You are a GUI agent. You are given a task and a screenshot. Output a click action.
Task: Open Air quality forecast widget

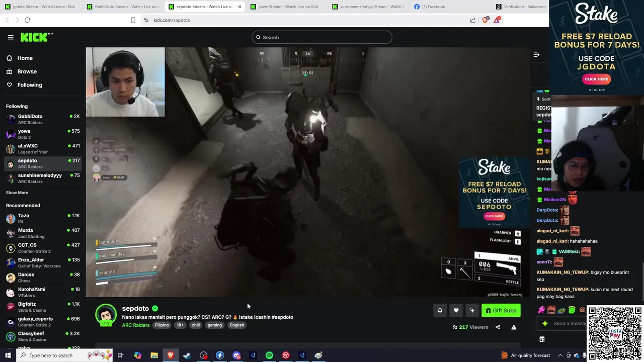click(x=525, y=355)
